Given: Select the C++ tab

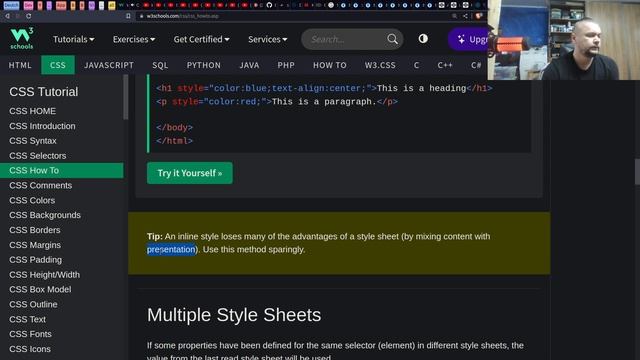Looking at the screenshot, I should click(445, 65).
